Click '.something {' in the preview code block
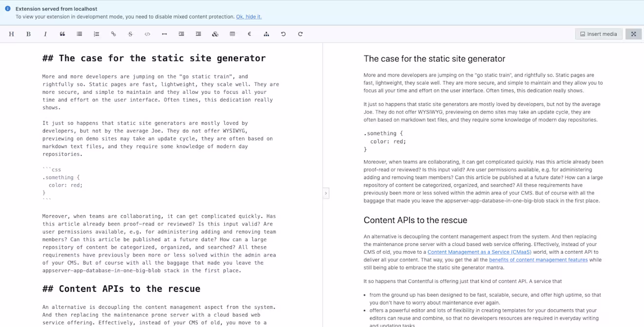Image resolution: width=644 pixels, height=327 pixels. tap(383, 133)
